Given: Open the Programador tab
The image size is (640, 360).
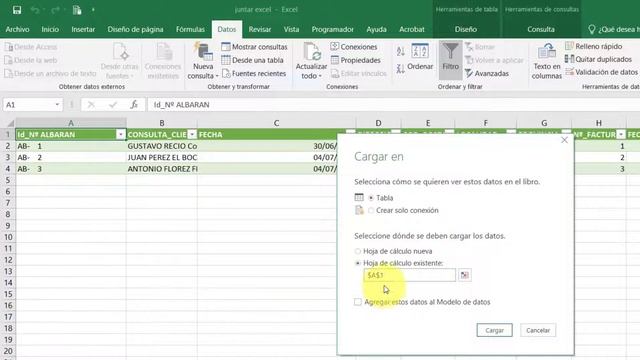Looking at the screenshot, I should click(x=333, y=29).
